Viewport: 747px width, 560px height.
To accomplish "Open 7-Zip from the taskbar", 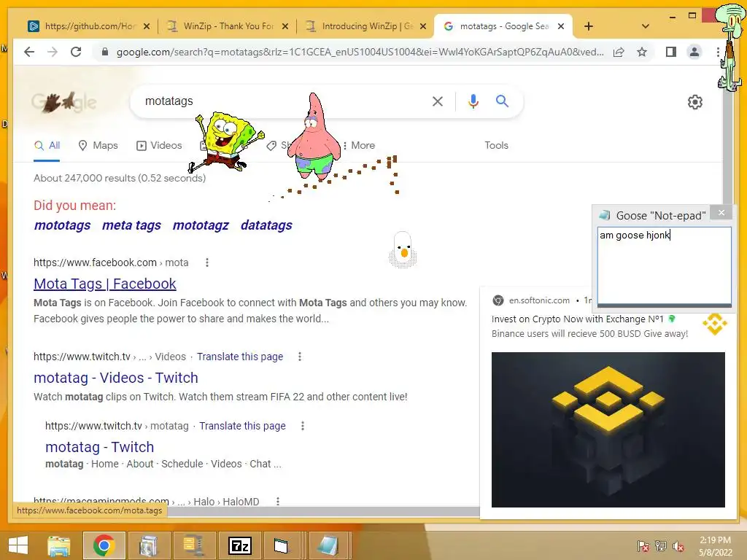I will click(x=239, y=545).
